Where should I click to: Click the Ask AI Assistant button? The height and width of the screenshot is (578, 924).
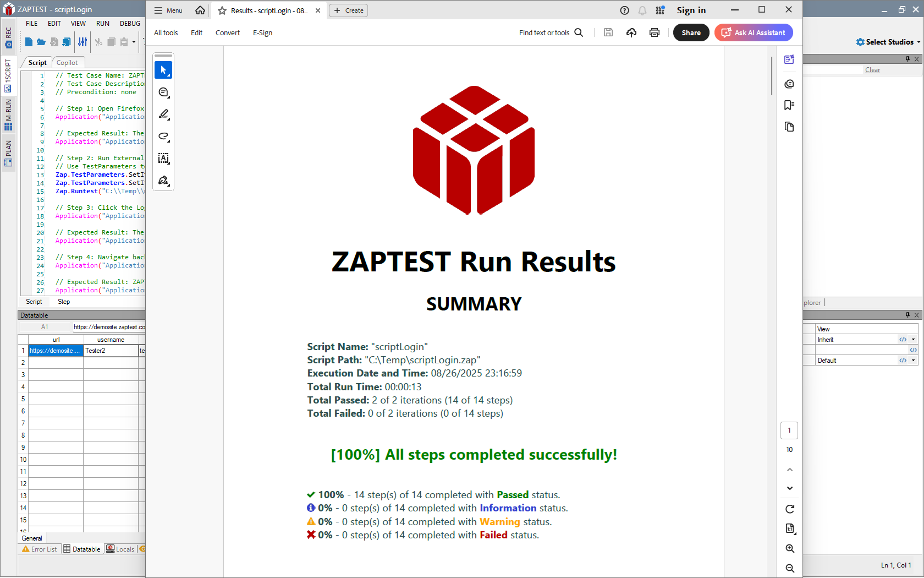754,32
